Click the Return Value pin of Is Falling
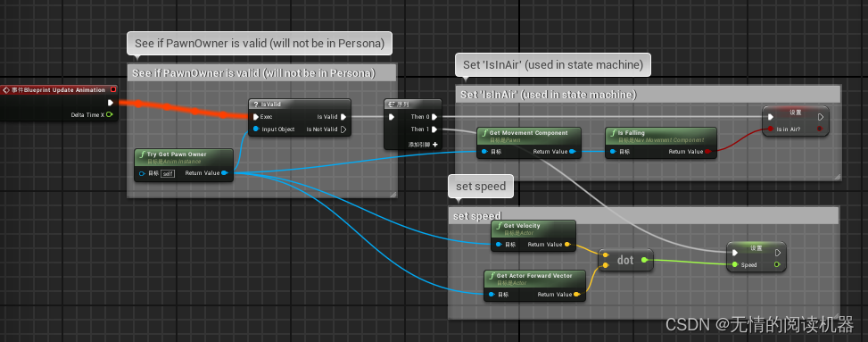The height and width of the screenshot is (342, 868). point(708,151)
